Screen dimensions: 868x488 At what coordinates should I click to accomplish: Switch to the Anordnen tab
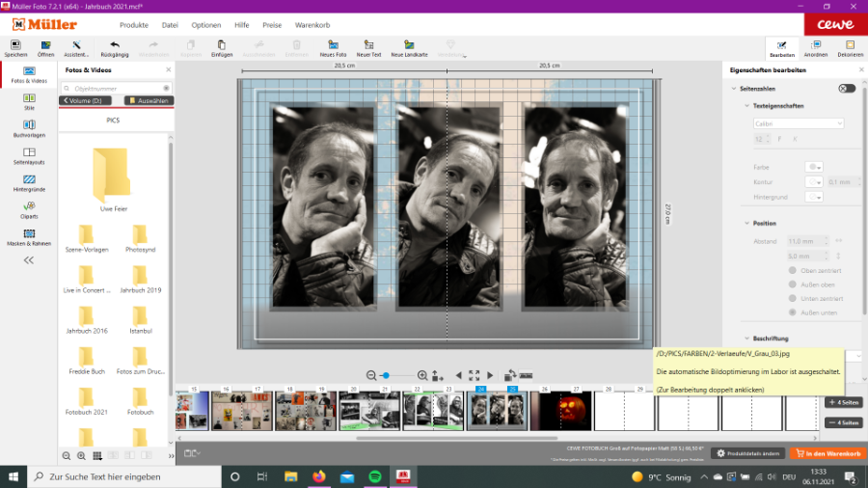[815, 48]
